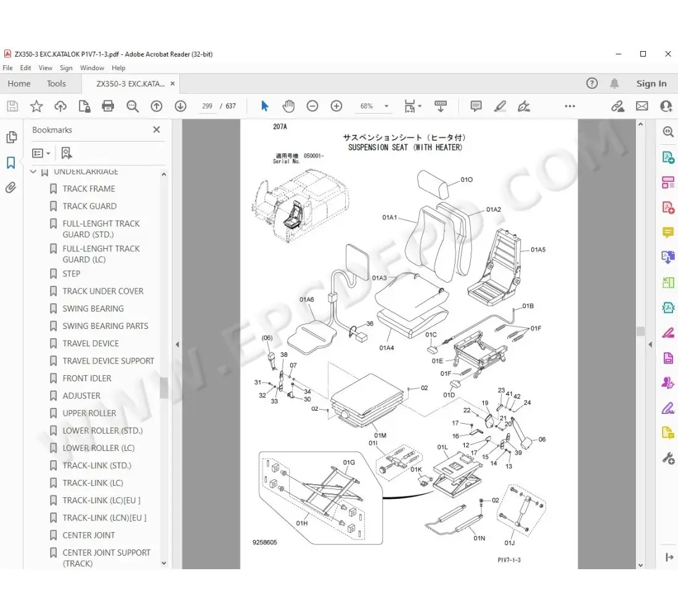Image resolution: width=678 pixels, height=616 pixels.
Task: Open bookmarks options dropdown menu
Action: (x=41, y=153)
